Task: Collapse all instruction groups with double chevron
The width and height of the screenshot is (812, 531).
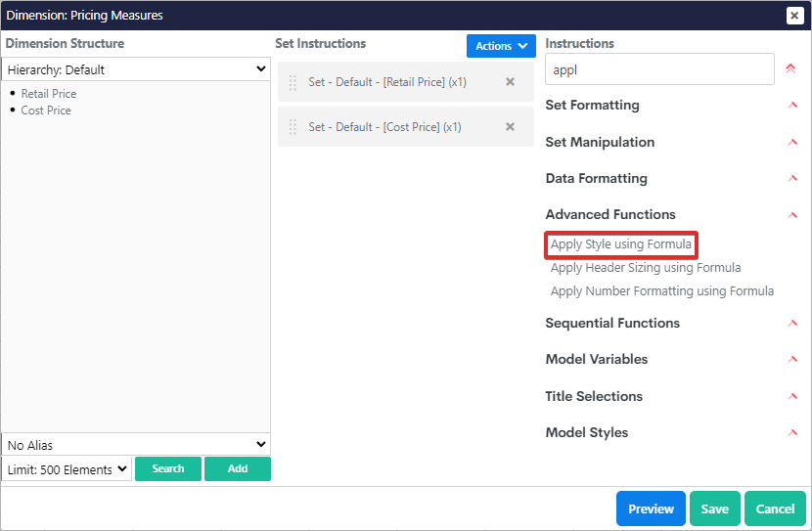Action: (x=790, y=69)
